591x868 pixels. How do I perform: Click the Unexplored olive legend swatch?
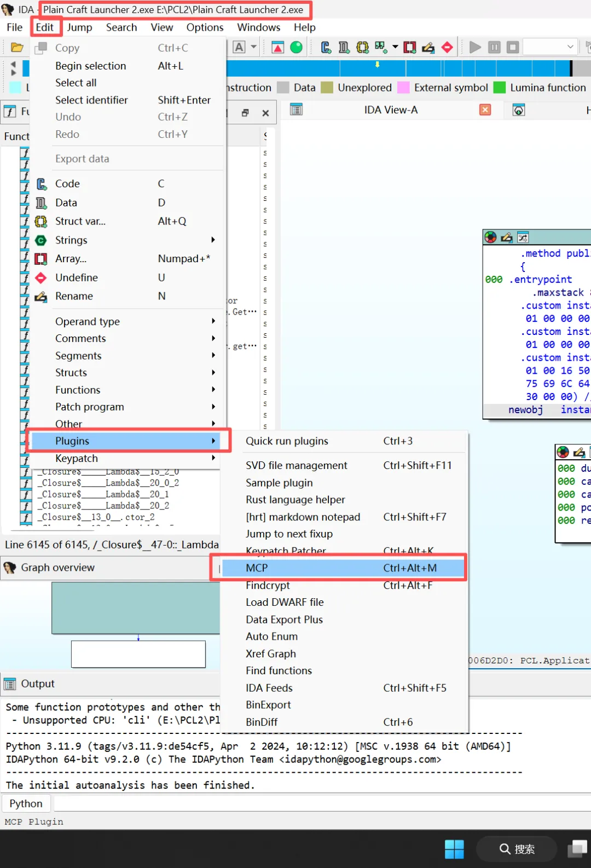tap(327, 88)
